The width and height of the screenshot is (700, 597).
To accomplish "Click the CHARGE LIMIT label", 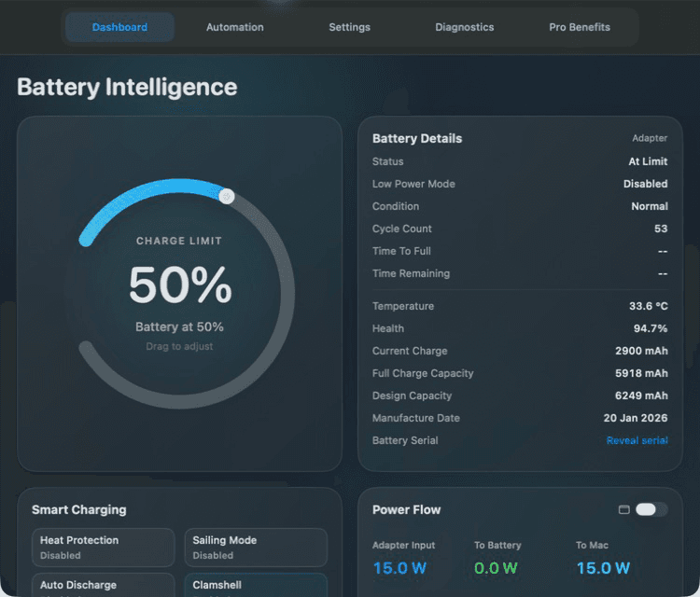I will click(x=179, y=241).
